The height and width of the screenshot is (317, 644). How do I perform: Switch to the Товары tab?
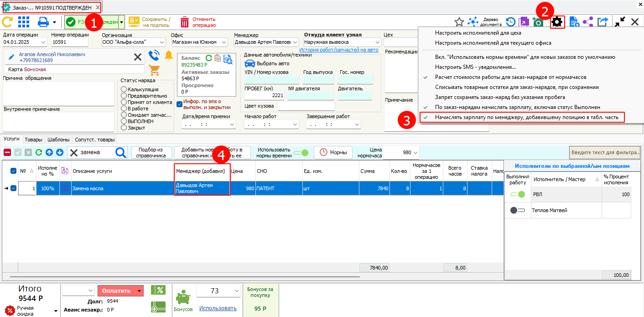coord(33,140)
